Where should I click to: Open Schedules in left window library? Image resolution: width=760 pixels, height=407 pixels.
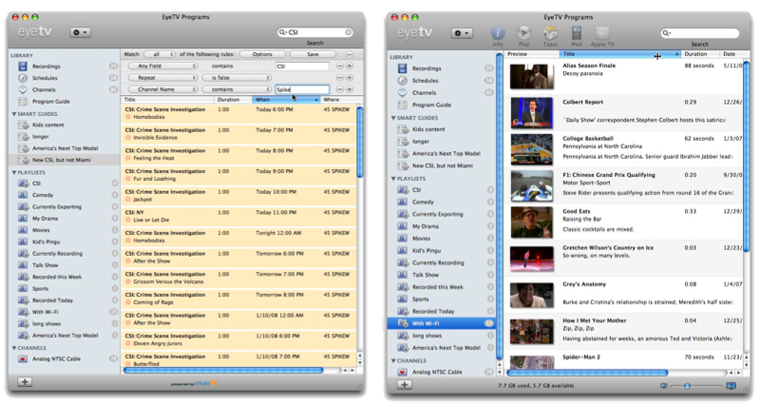pos(45,78)
